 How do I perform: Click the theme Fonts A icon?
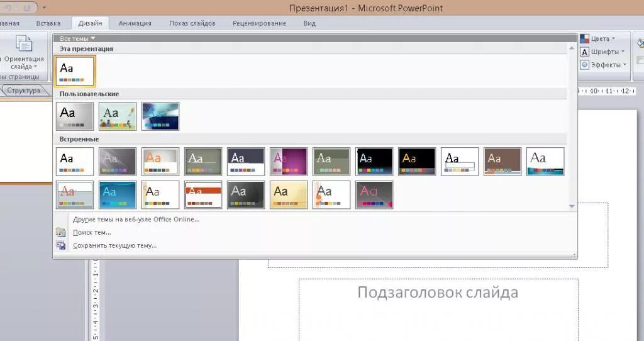(584, 52)
